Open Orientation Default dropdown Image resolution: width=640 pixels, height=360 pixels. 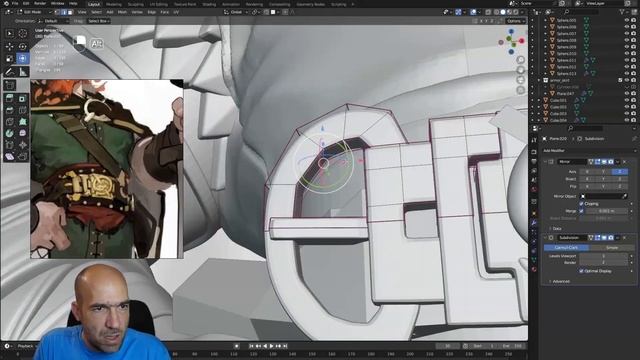point(54,21)
